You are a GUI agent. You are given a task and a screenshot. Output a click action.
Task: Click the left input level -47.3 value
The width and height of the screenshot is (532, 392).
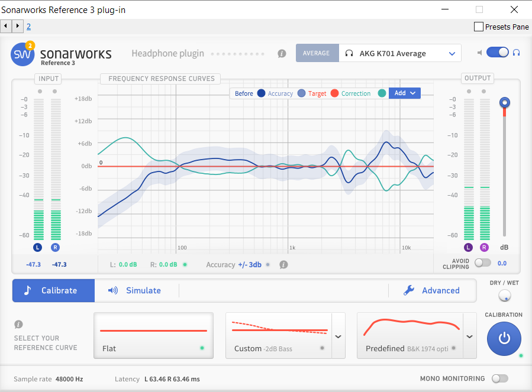click(x=33, y=264)
